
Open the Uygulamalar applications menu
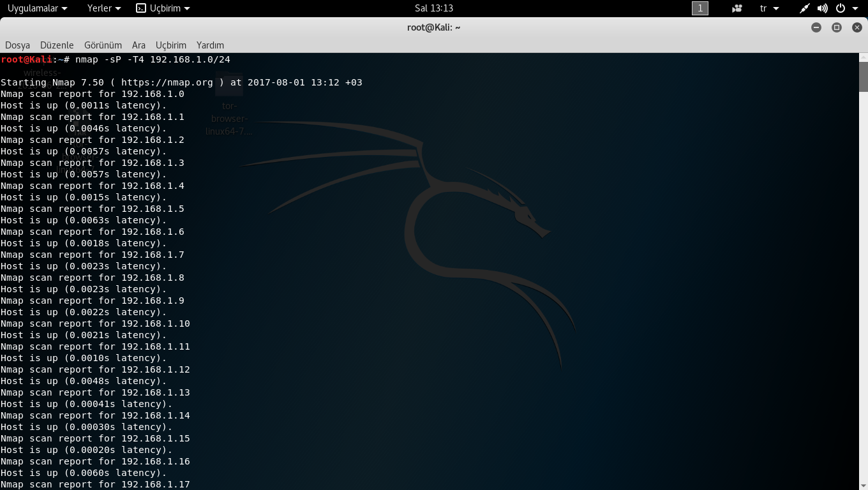(37, 8)
